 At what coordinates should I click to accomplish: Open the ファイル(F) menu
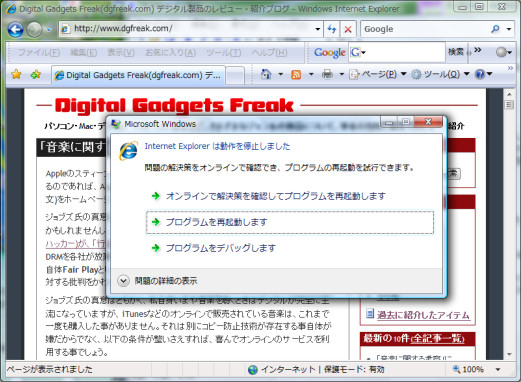(x=39, y=52)
